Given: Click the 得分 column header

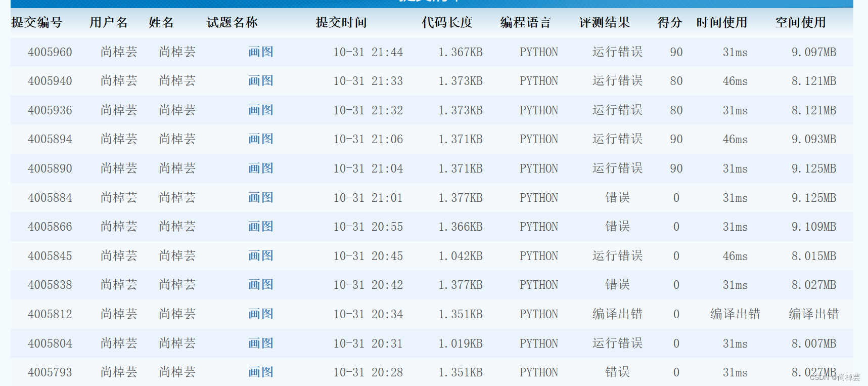Looking at the screenshot, I should pos(670,23).
